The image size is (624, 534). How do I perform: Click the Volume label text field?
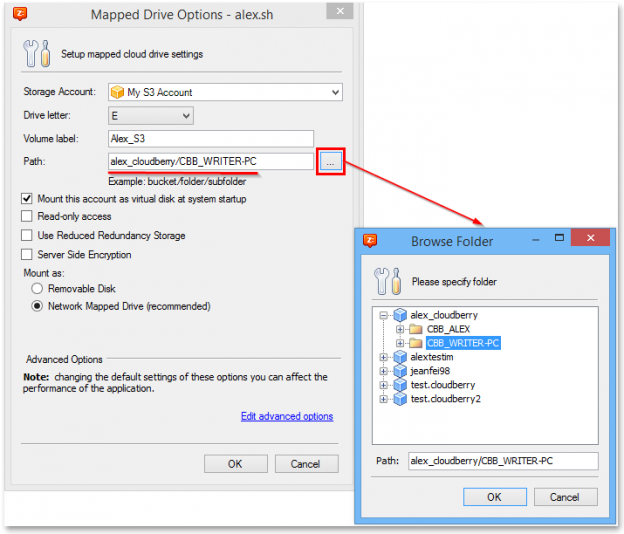[x=210, y=139]
